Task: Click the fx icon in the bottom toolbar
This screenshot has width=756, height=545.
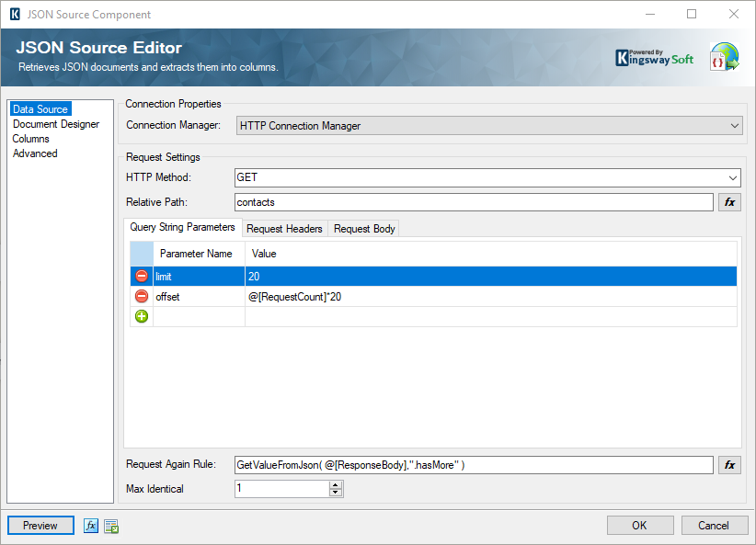Action: [89, 526]
